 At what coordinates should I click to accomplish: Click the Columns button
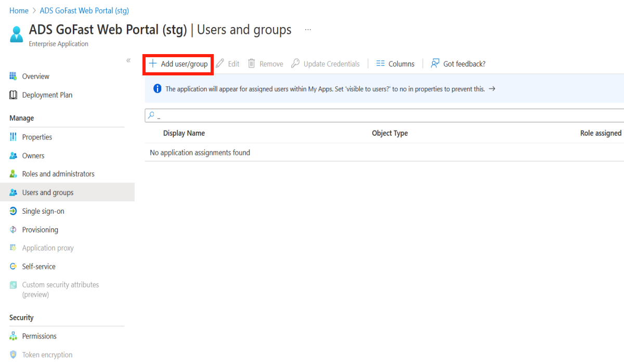[395, 64]
